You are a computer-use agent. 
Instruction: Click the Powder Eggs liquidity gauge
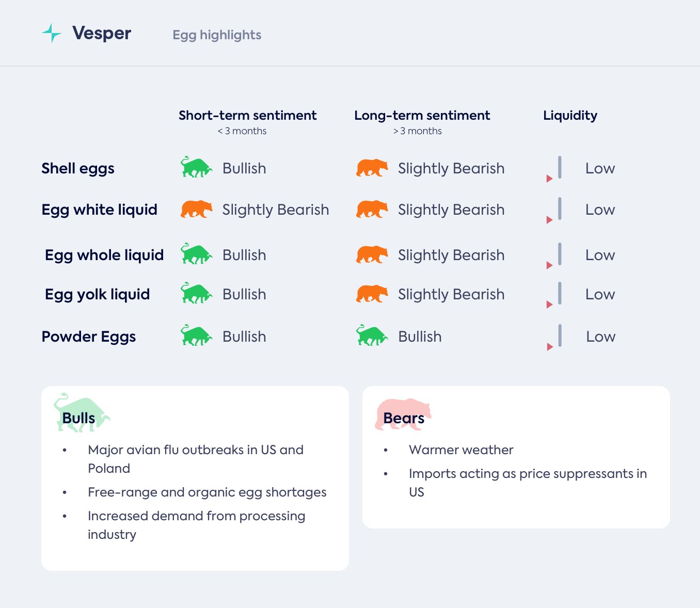555,337
